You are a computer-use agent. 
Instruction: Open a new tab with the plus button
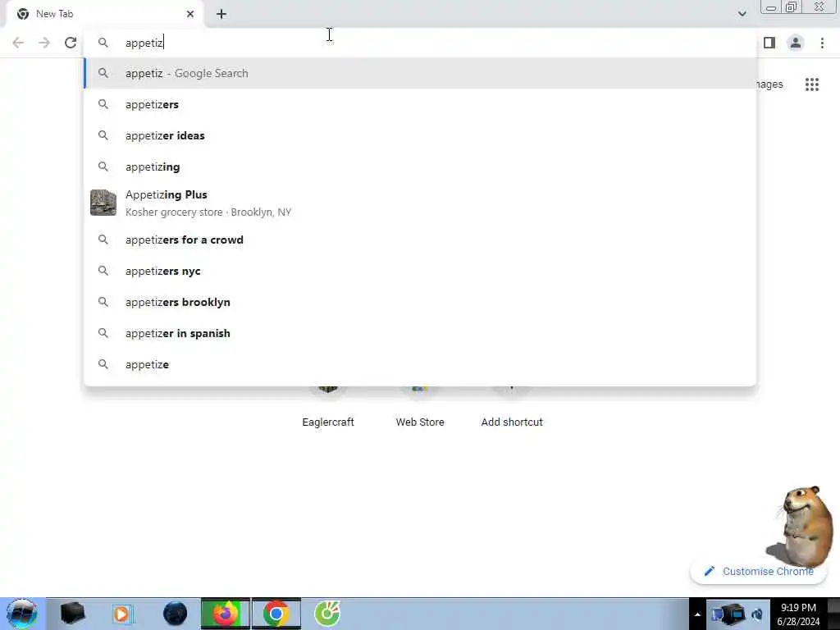pos(221,14)
